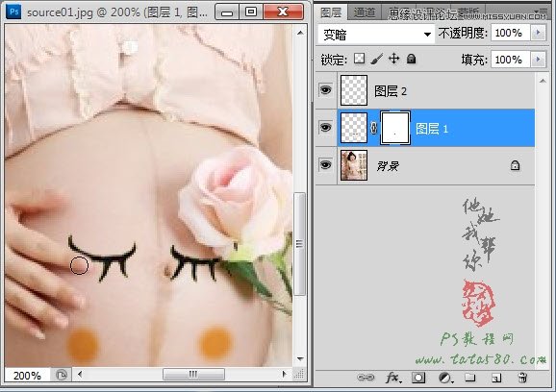
Task: Click the link layers icon
Action: pos(366,378)
